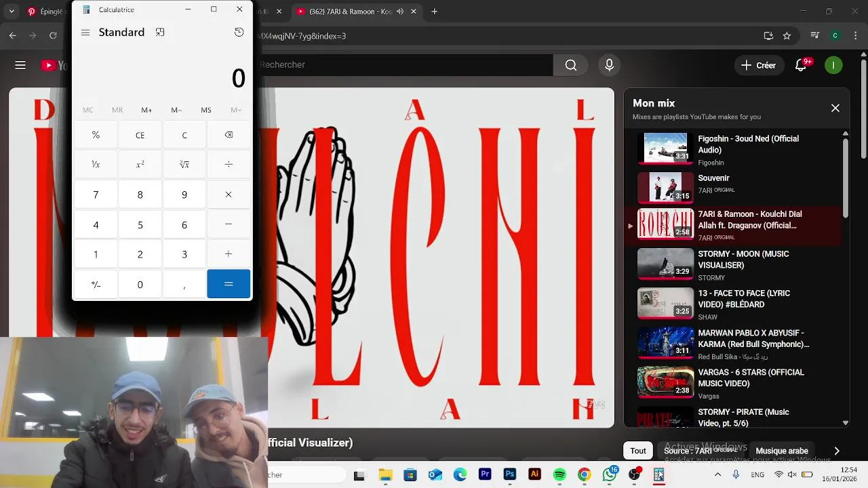Screen dimensions: 868x488
Task: Open Calculator history panel icon
Action: pyautogui.click(x=239, y=33)
